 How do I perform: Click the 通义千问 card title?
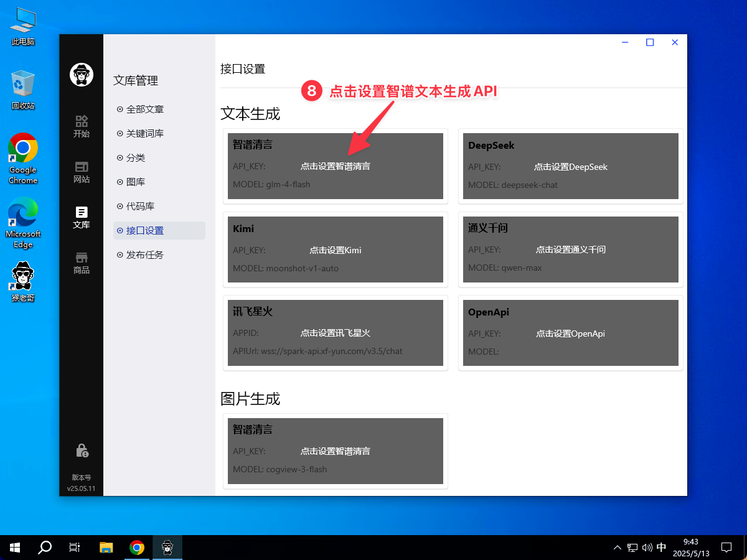click(x=488, y=228)
